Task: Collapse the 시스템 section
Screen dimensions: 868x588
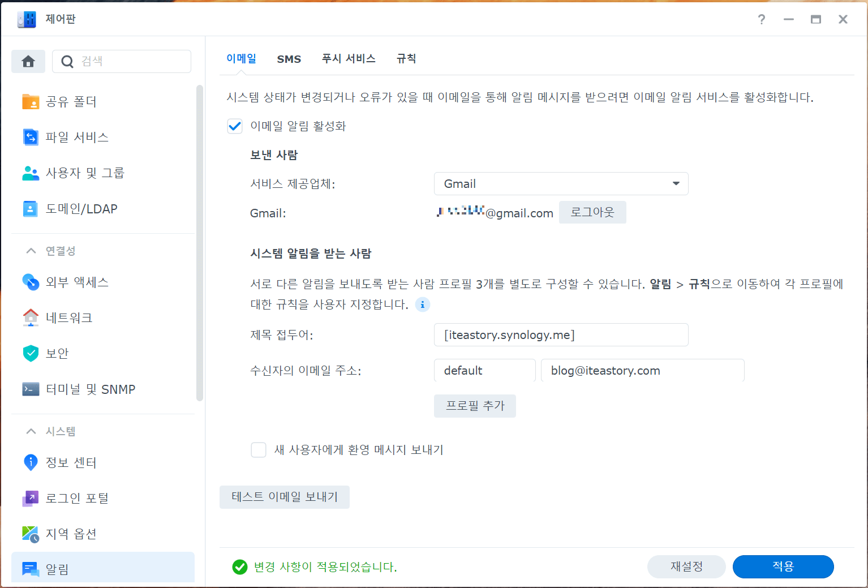Action: tap(31, 431)
